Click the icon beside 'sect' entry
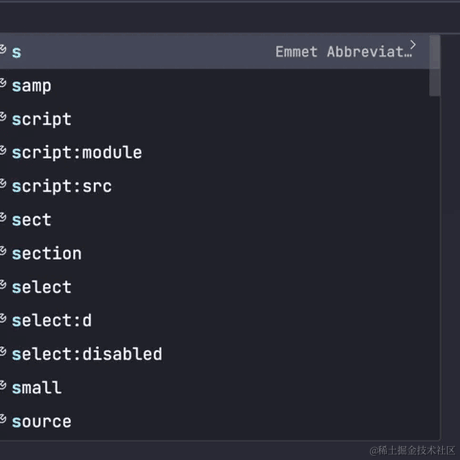Viewport: 460px width, 460px height. (x=3, y=217)
